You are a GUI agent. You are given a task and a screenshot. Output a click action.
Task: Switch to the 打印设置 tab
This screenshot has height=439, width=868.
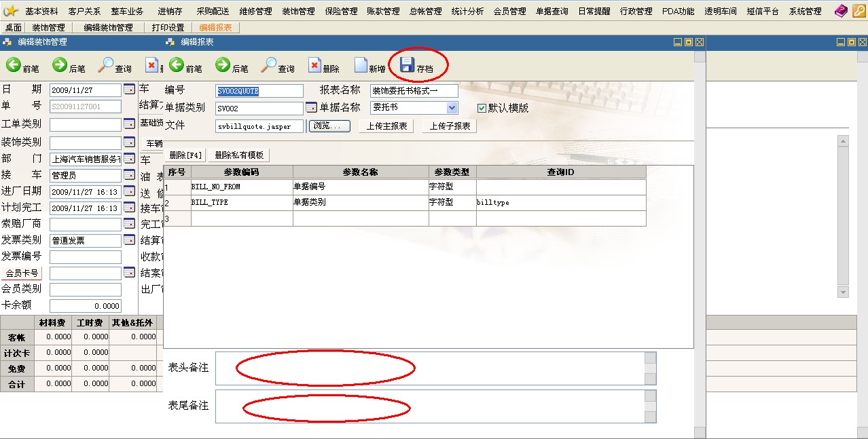coord(168,28)
